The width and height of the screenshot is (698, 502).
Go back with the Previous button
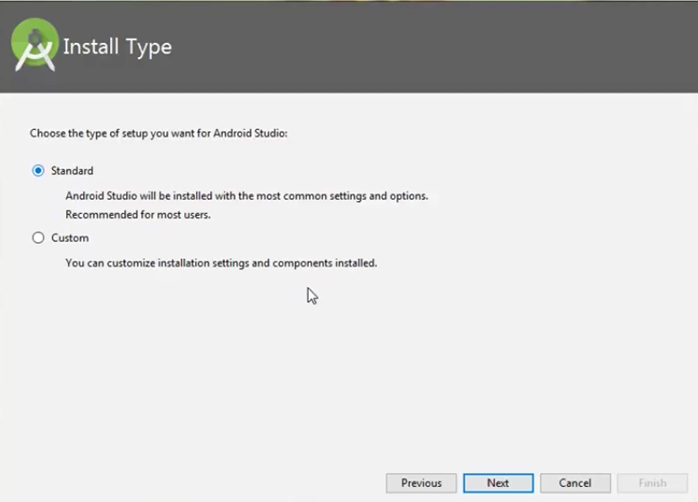pyautogui.click(x=421, y=483)
